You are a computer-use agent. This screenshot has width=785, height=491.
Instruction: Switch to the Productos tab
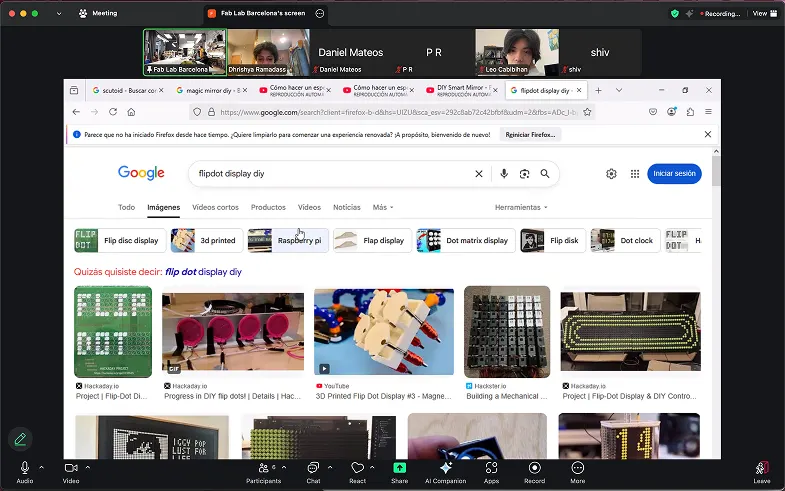(x=268, y=207)
